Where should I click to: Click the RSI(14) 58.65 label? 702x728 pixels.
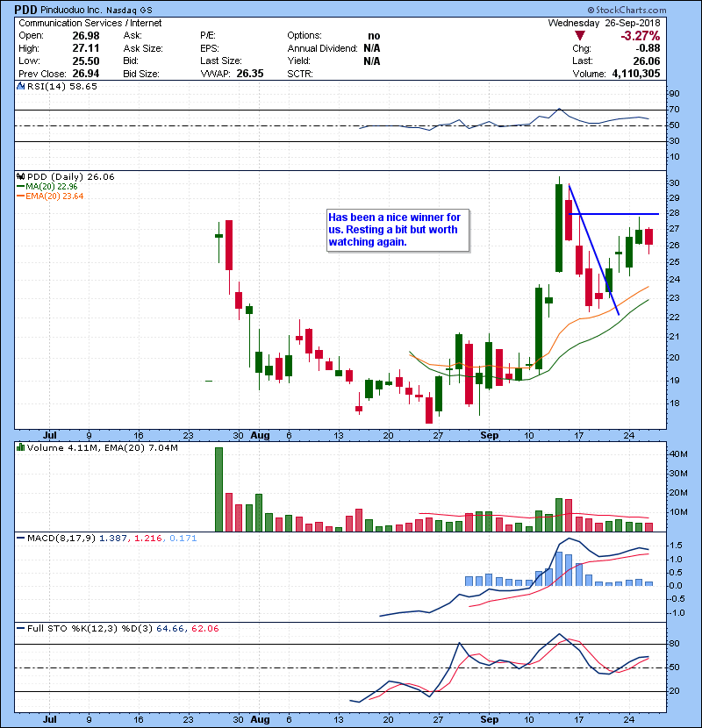pos(62,86)
